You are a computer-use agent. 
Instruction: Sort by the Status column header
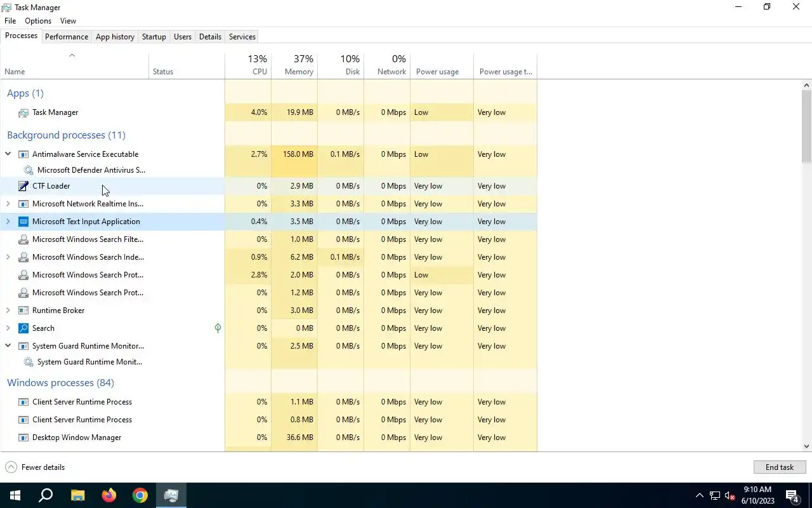pos(187,65)
